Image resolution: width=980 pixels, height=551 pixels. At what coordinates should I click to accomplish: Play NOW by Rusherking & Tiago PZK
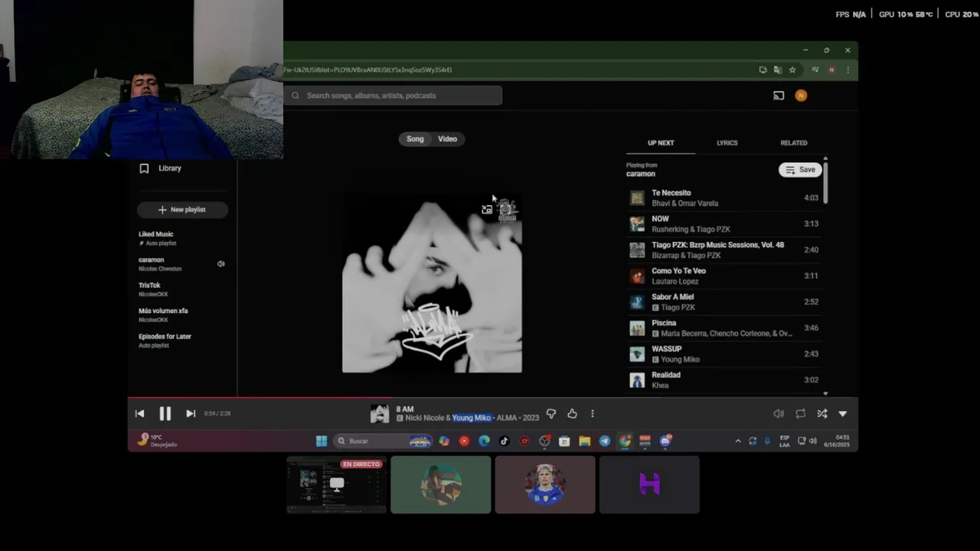(x=724, y=224)
